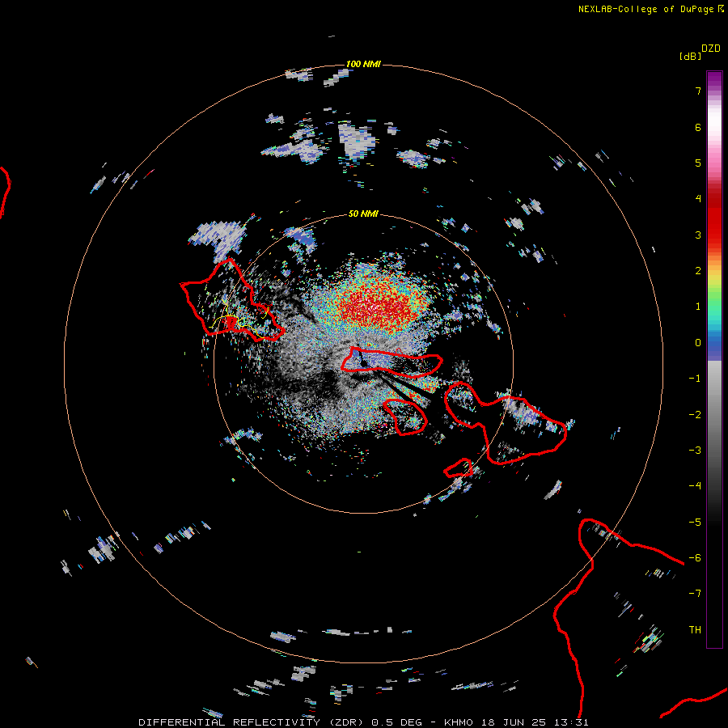Click the 0 value on the color scale

click(x=698, y=343)
